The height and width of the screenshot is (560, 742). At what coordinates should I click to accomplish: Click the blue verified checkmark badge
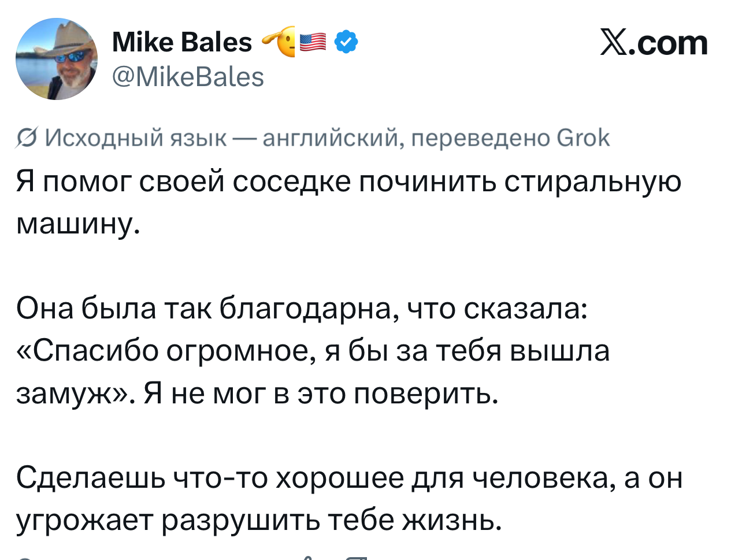click(346, 42)
